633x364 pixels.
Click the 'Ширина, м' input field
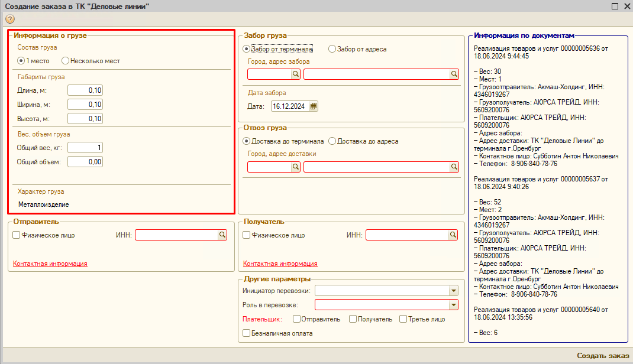(85, 105)
